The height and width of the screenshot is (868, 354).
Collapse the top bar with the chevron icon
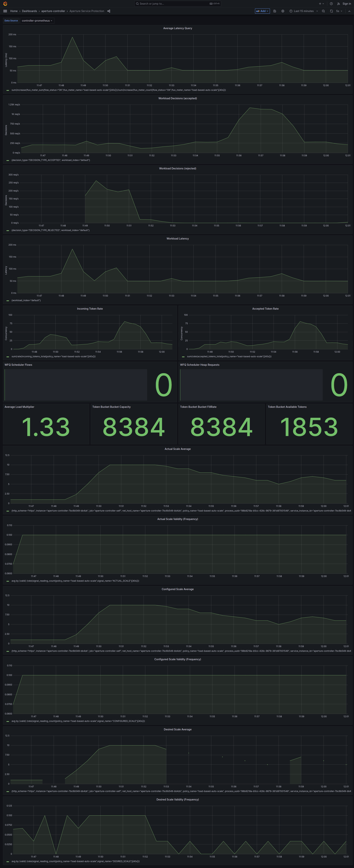click(349, 11)
